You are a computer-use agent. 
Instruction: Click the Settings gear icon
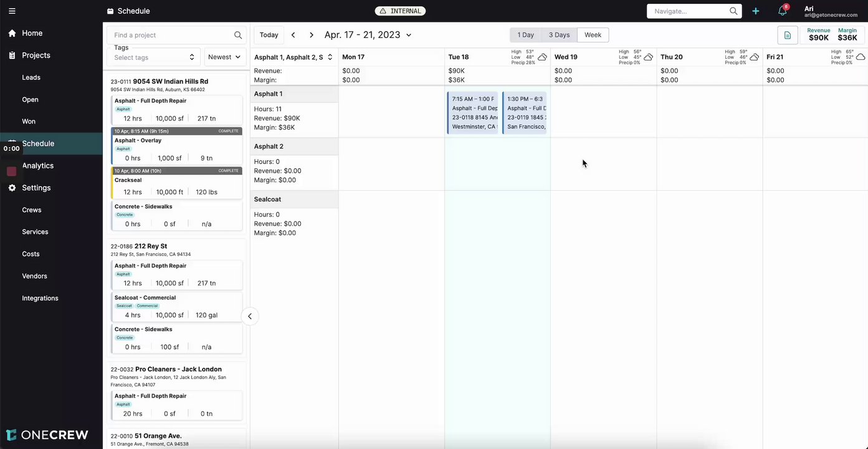(x=12, y=188)
